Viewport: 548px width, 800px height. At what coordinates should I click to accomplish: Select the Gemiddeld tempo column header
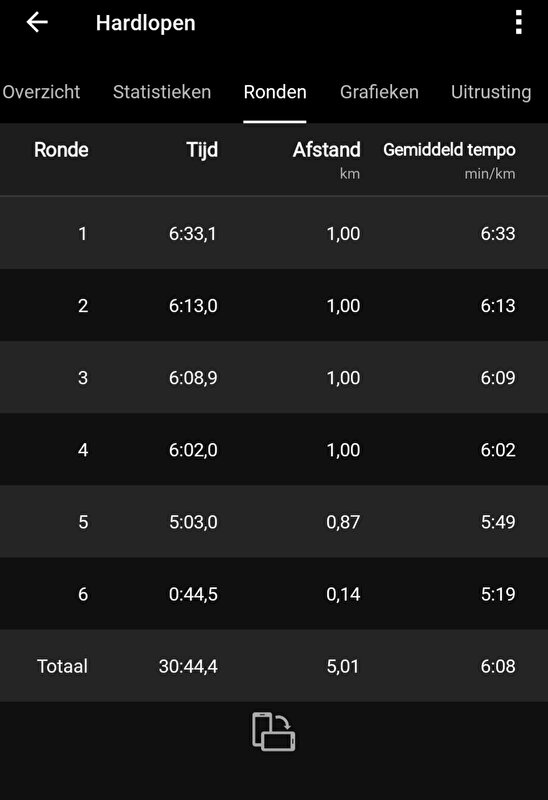coord(449,159)
